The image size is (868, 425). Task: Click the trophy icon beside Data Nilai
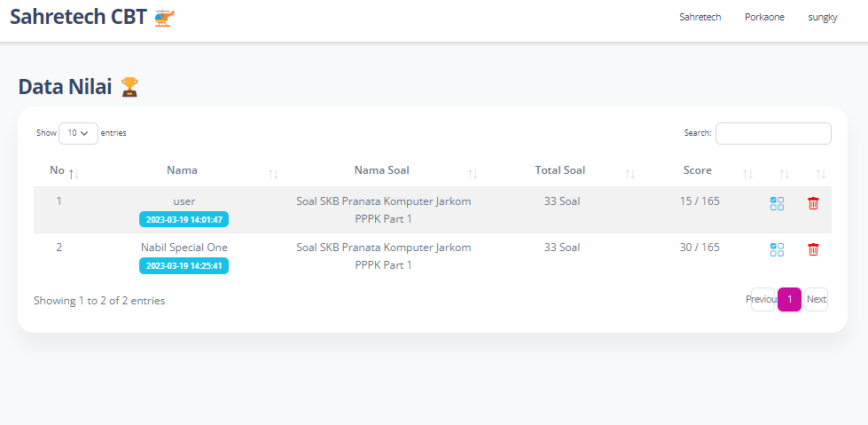(129, 87)
